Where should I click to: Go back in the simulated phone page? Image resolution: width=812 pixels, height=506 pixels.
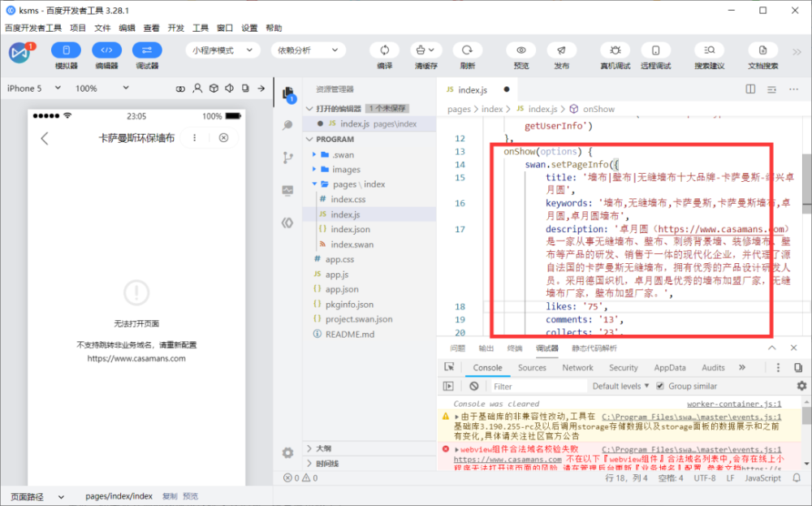click(x=45, y=138)
